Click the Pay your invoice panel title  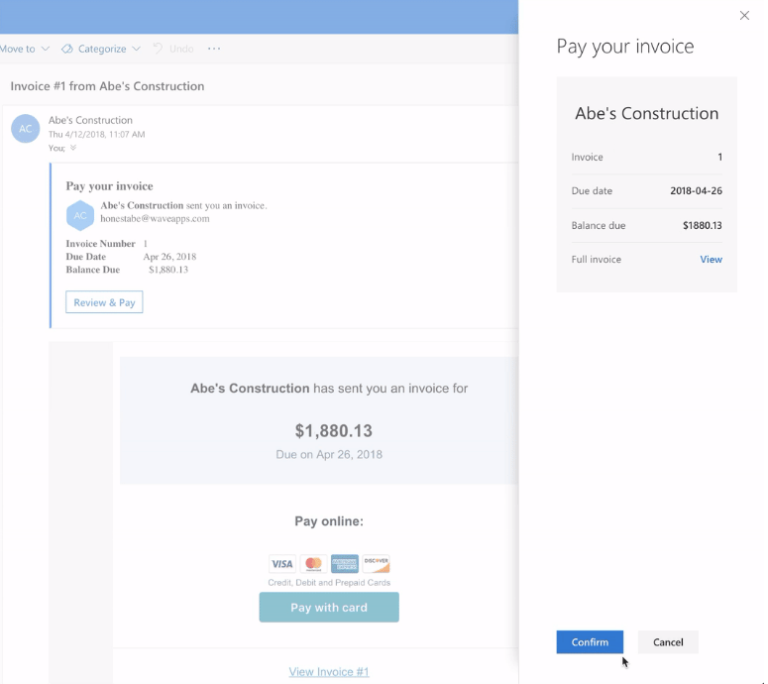(x=625, y=47)
